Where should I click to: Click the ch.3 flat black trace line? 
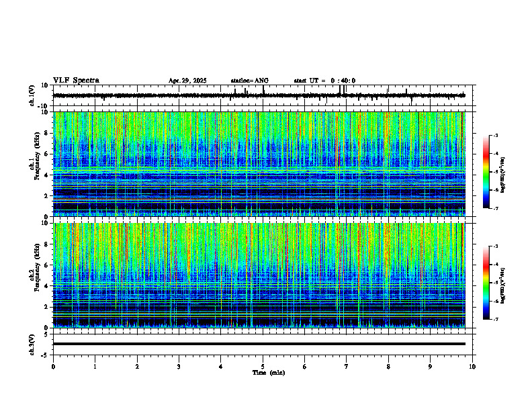point(259,344)
